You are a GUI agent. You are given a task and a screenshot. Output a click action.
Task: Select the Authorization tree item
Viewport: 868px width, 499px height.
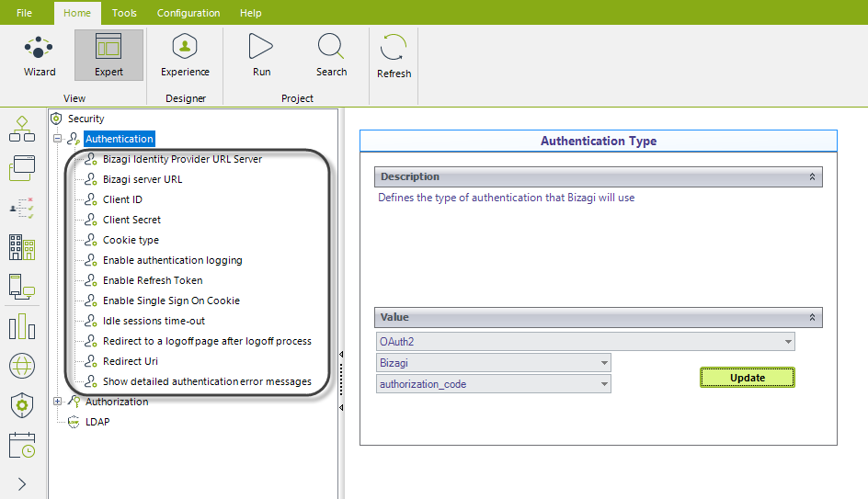pos(117,402)
